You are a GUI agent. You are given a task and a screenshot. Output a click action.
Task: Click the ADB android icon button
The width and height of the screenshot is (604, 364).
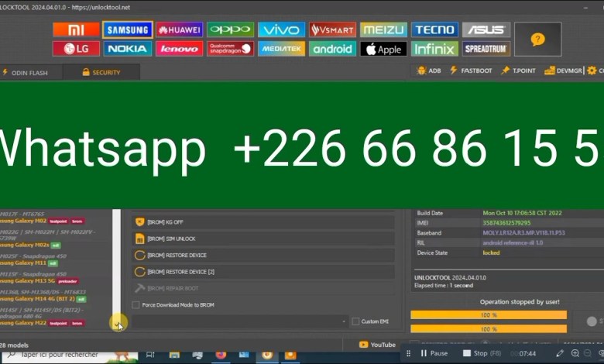click(x=429, y=71)
